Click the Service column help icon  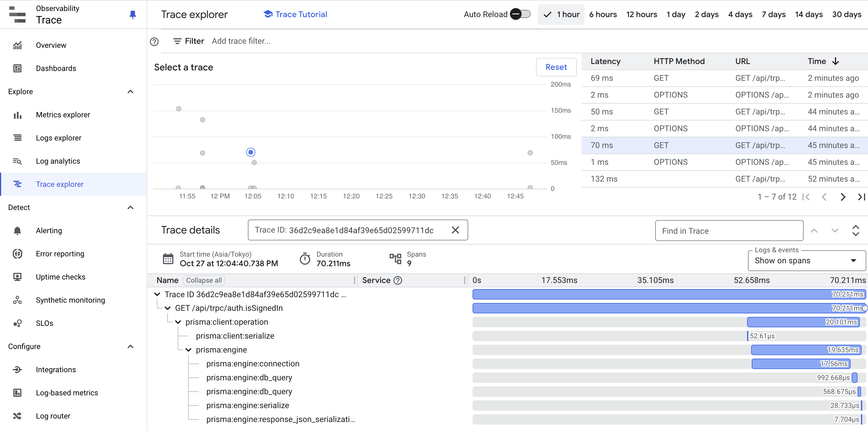point(397,280)
